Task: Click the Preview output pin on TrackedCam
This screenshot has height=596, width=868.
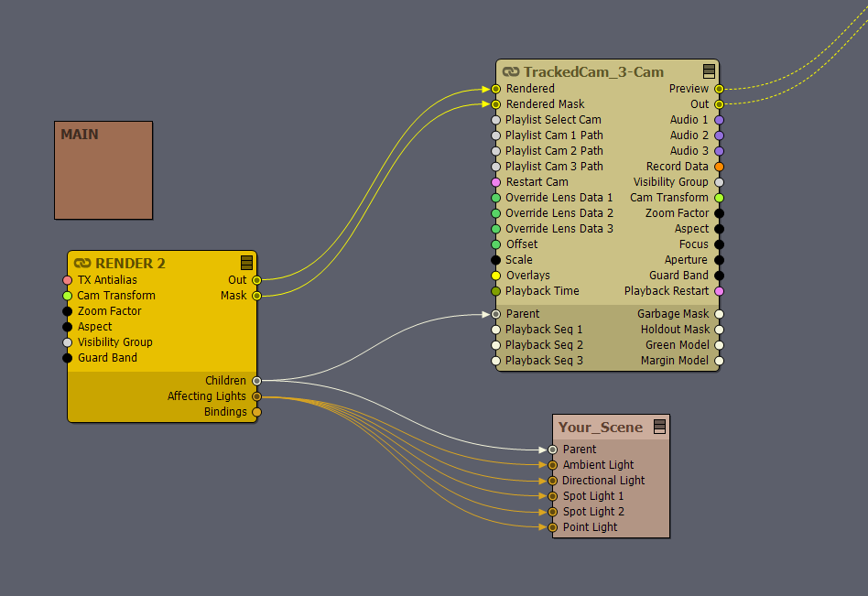Action: pyautogui.click(x=719, y=89)
